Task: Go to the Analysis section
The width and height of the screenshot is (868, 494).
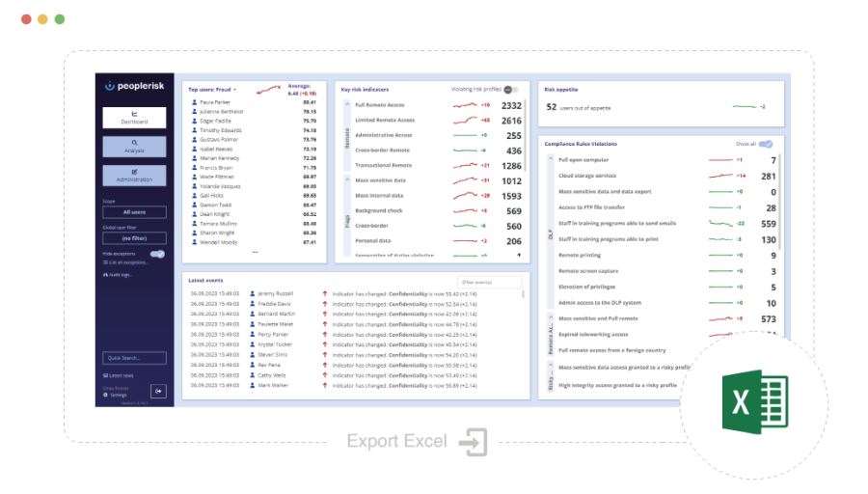Action: tap(134, 146)
